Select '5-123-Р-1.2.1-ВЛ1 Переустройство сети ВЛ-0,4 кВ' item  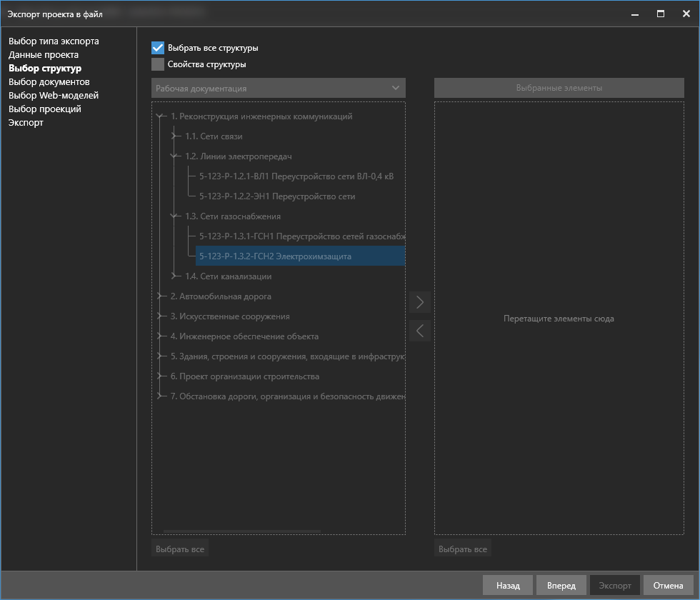[296, 176]
